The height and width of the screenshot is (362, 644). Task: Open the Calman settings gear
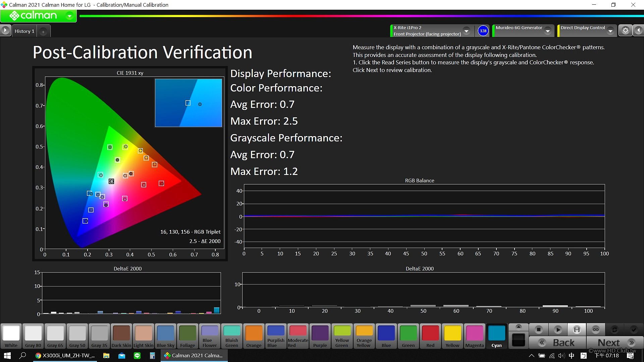tap(625, 31)
